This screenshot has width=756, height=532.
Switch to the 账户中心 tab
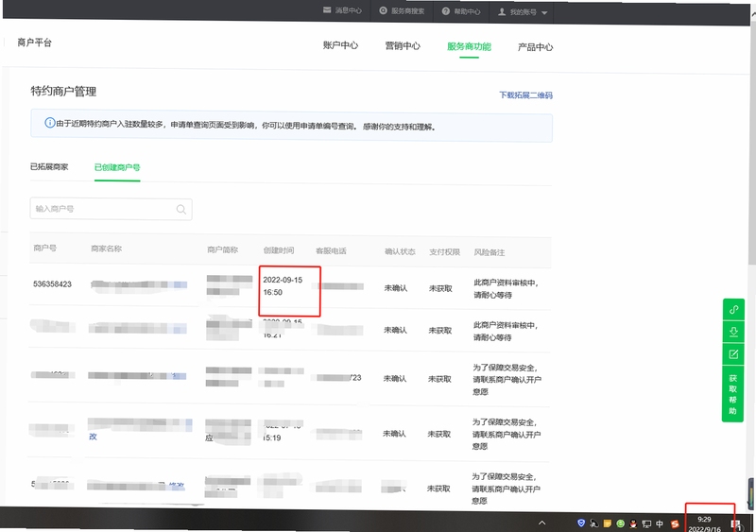340,45
